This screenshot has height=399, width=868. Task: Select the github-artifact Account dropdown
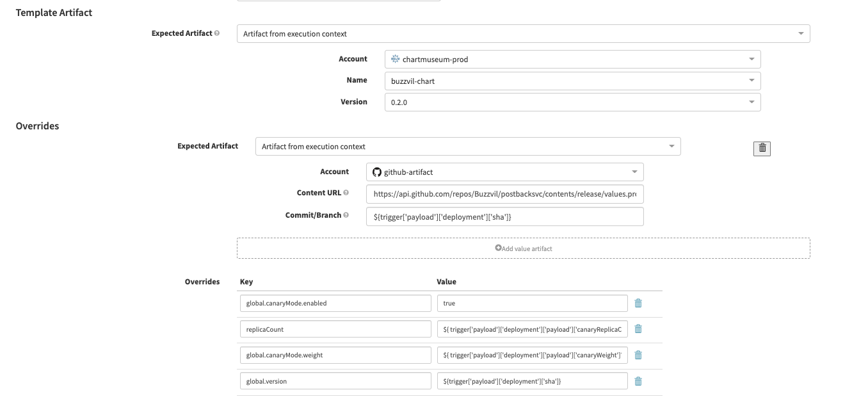(x=505, y=172)
